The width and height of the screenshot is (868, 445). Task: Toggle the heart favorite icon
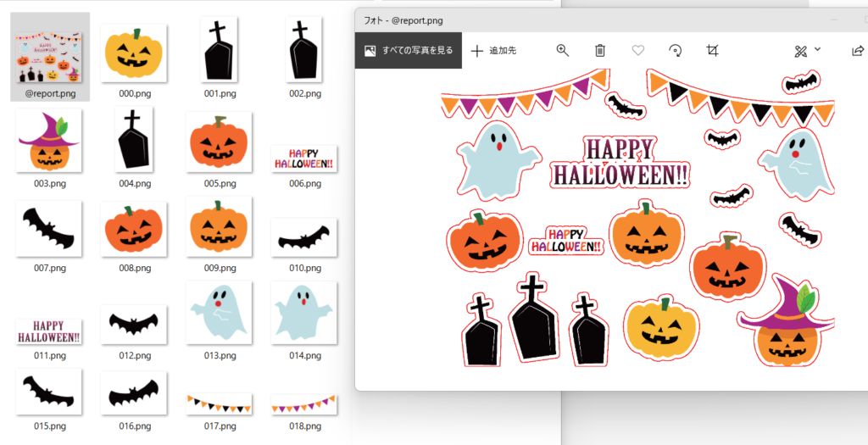[638, 51]
